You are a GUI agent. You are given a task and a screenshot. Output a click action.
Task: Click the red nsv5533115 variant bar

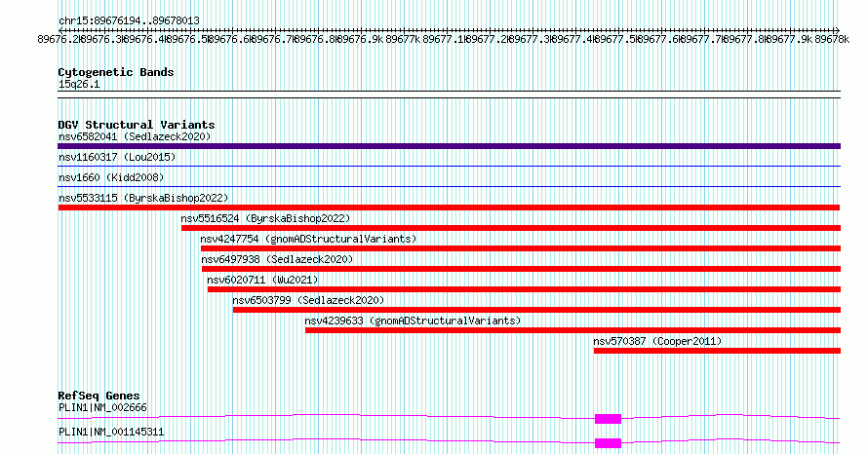pyautogui.click(x=449, y=208)
